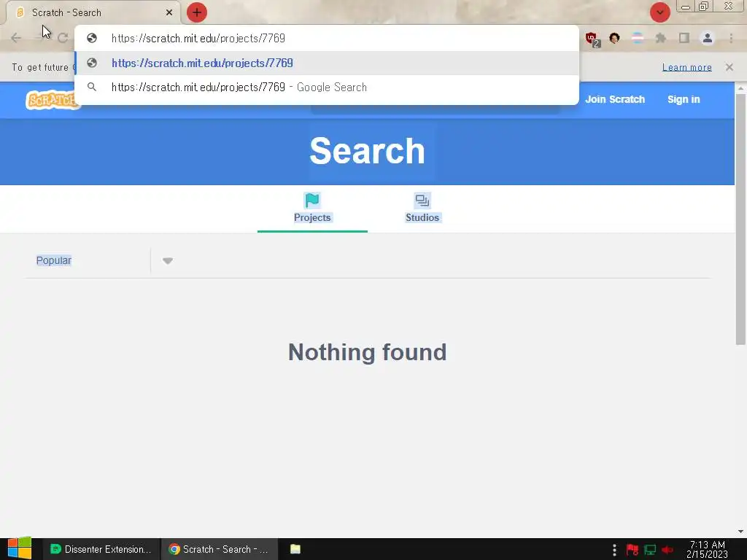Viewport: 747px width, 560px height.
Task: Click Join Scratch
Action: click(614, 99)
